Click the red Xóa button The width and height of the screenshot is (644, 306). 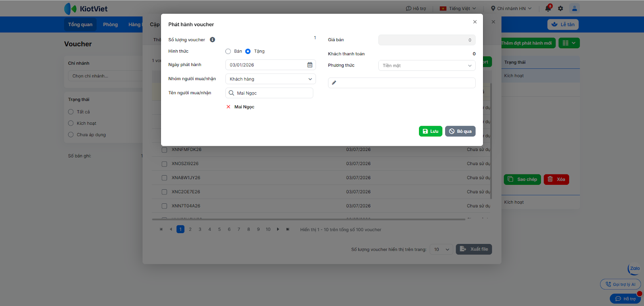point(556,180)
